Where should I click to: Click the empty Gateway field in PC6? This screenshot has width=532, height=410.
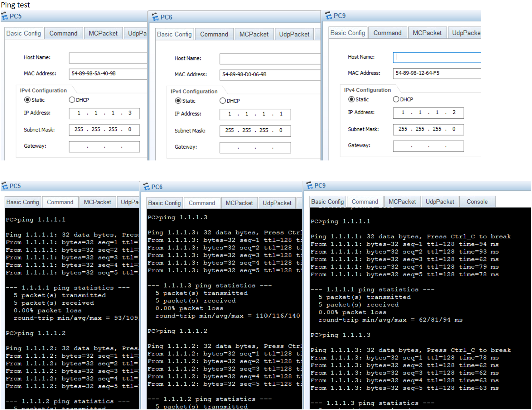pos(255,147)
